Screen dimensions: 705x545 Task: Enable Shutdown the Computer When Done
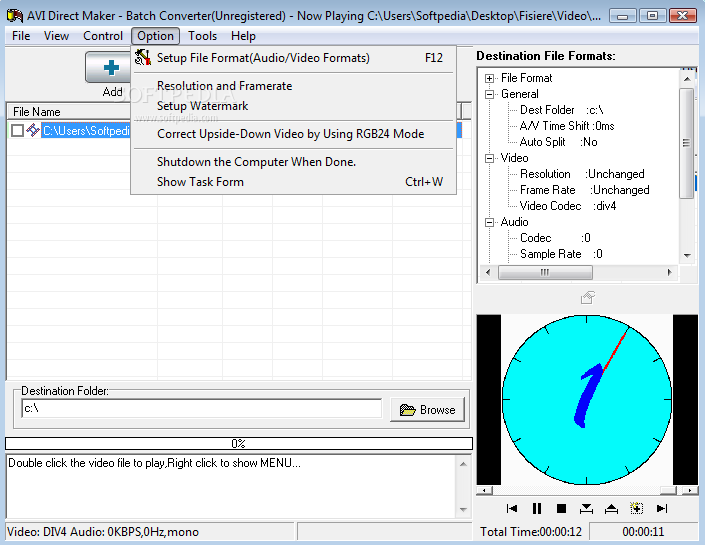(x=294, y=162)
